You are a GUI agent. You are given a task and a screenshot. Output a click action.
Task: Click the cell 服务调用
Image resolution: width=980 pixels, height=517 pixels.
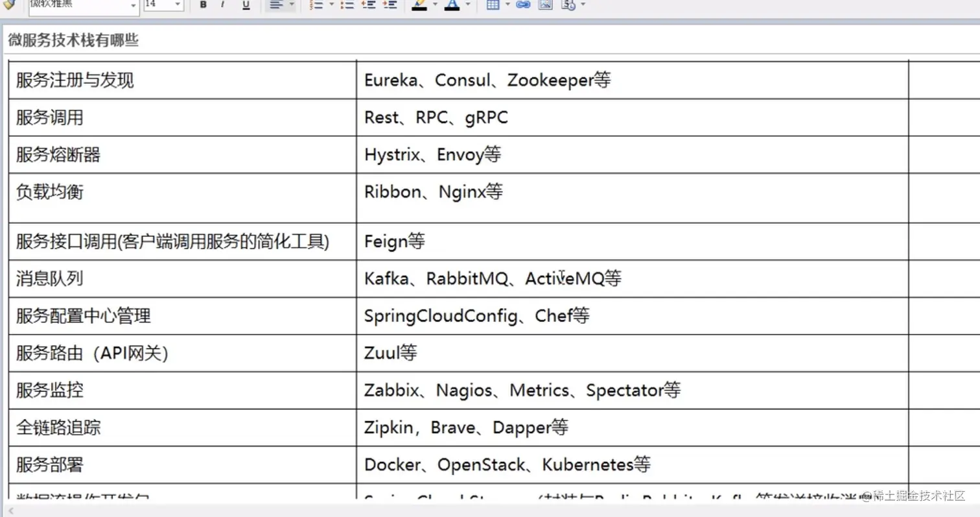(182, 117)
